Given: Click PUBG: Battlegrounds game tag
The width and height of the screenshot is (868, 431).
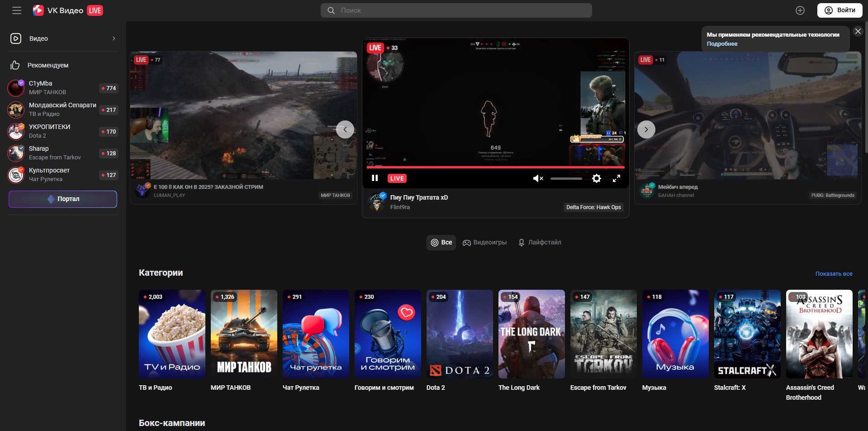Looking at the screenshot, I should [833, 196].
